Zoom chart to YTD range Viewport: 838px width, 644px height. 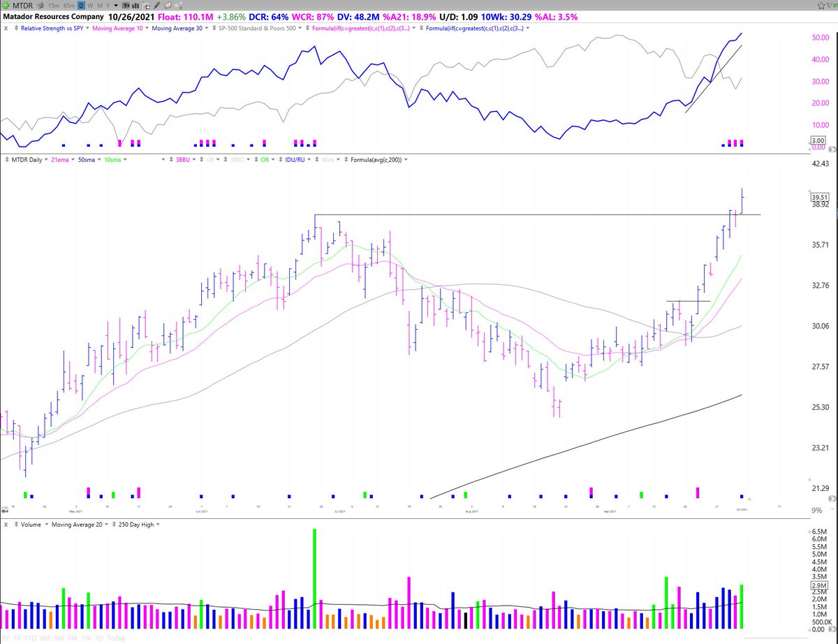[31, 638]
